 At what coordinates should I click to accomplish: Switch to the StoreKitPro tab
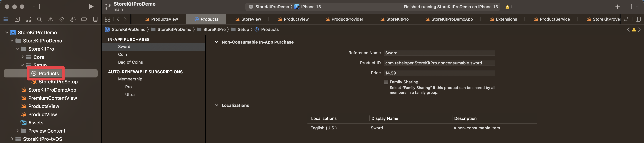(x=394, y=19)
